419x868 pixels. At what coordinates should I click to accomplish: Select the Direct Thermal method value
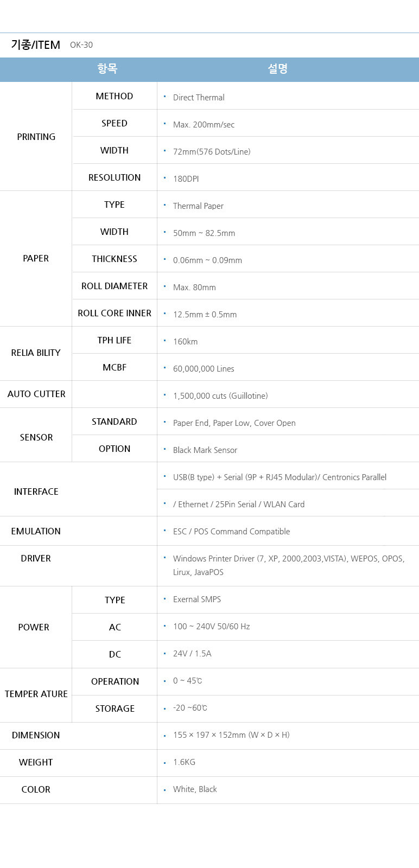tap(199, 98)
